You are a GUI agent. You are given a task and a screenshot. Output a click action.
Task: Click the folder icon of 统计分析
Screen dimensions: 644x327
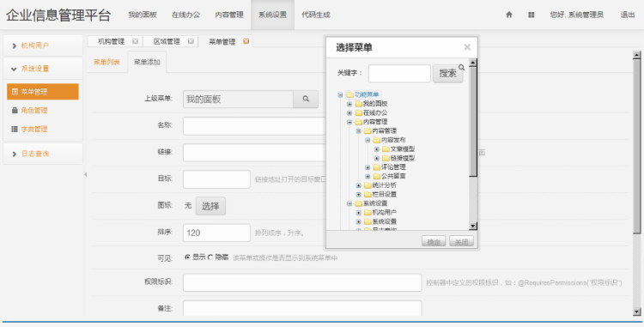[368, 185]
